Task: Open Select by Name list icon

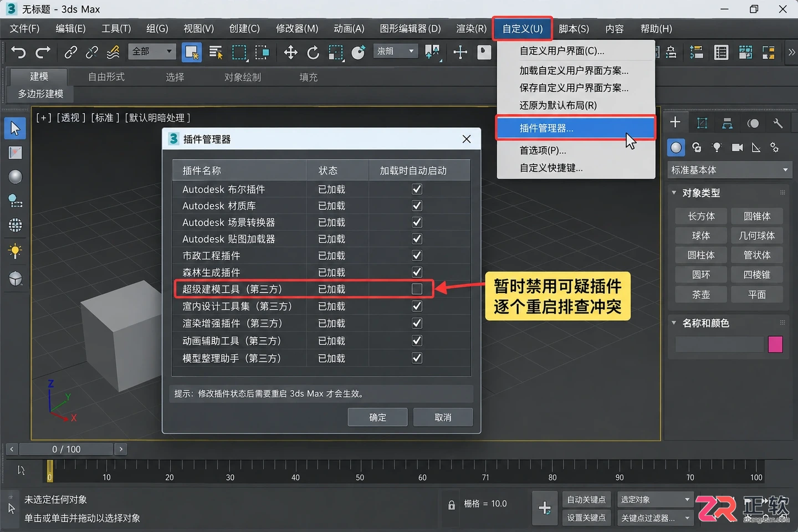Action: click(x=216, y=53)
